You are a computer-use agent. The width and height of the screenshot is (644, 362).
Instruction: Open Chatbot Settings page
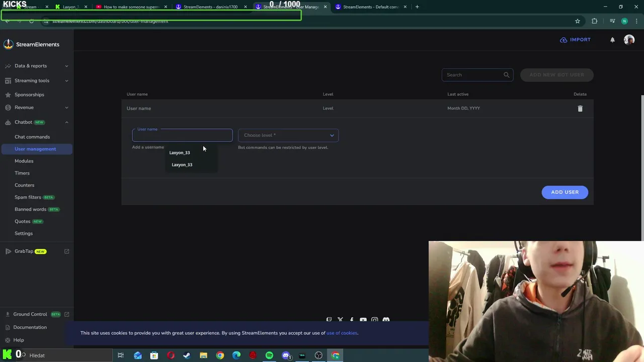click(x=24, y=233)
